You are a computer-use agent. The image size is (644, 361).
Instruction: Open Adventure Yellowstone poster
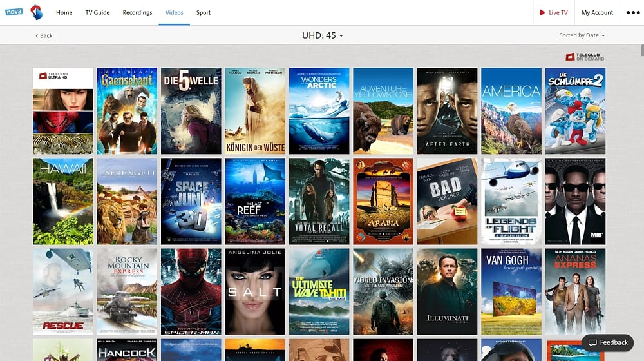click(x=383, y=111)
